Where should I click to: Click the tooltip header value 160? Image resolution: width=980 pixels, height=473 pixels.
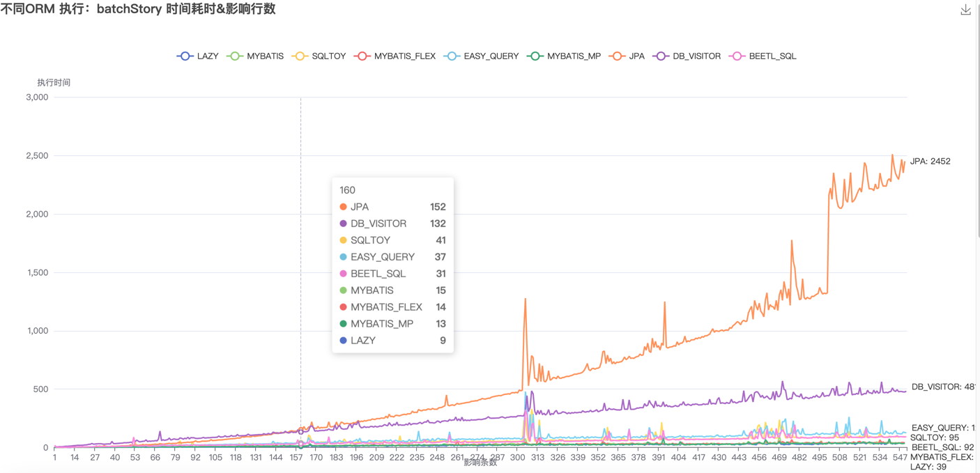[x=347, y=190]
